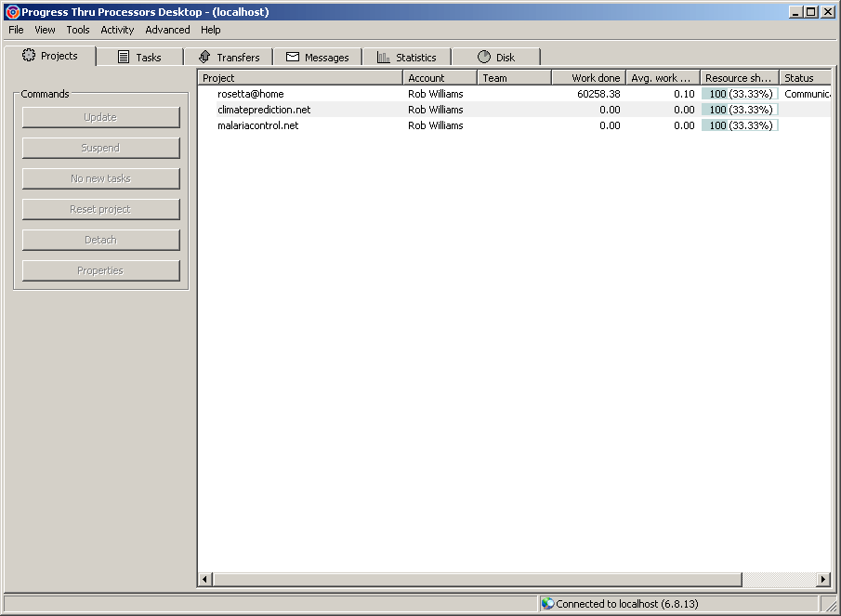Click the rosetta@home resource share bar
The height and width of the screenshot is (616, 841).
pyautogui.click(x=740, y=94)
